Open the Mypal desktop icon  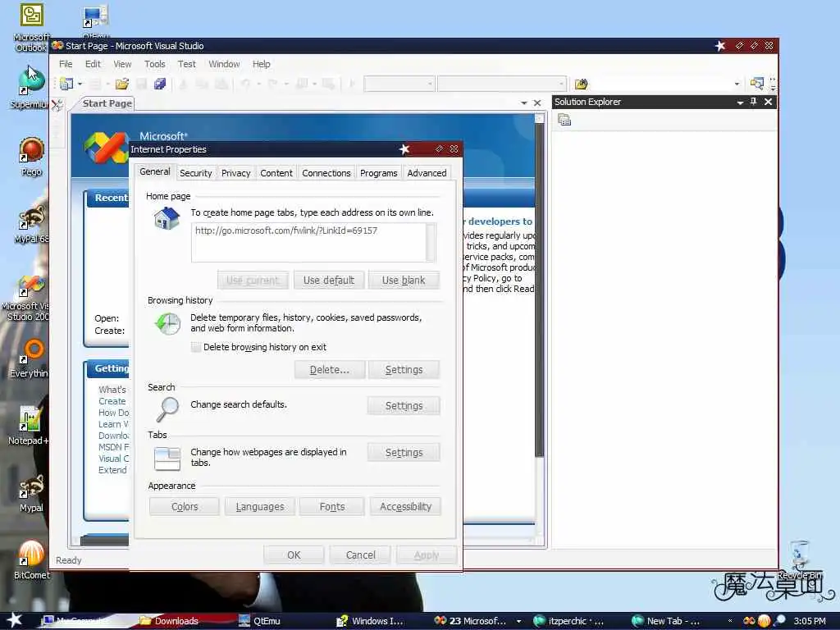click(x=32, y=493)
